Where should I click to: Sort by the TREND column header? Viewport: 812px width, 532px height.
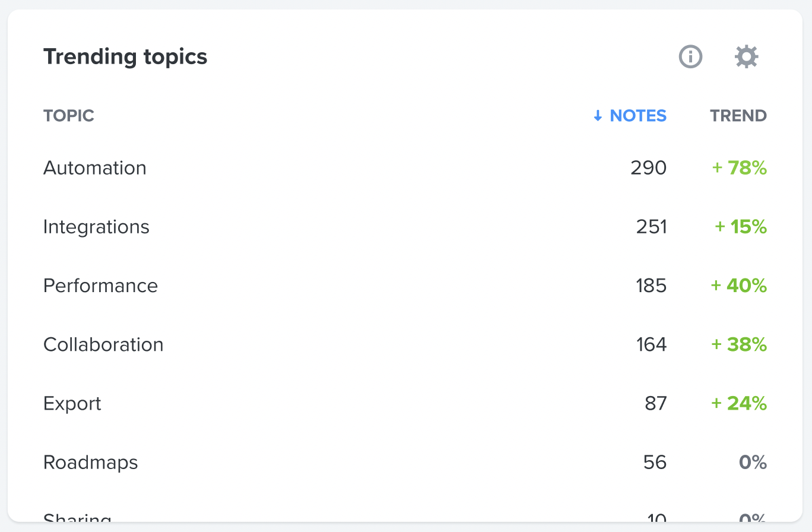tap(738, 116)
